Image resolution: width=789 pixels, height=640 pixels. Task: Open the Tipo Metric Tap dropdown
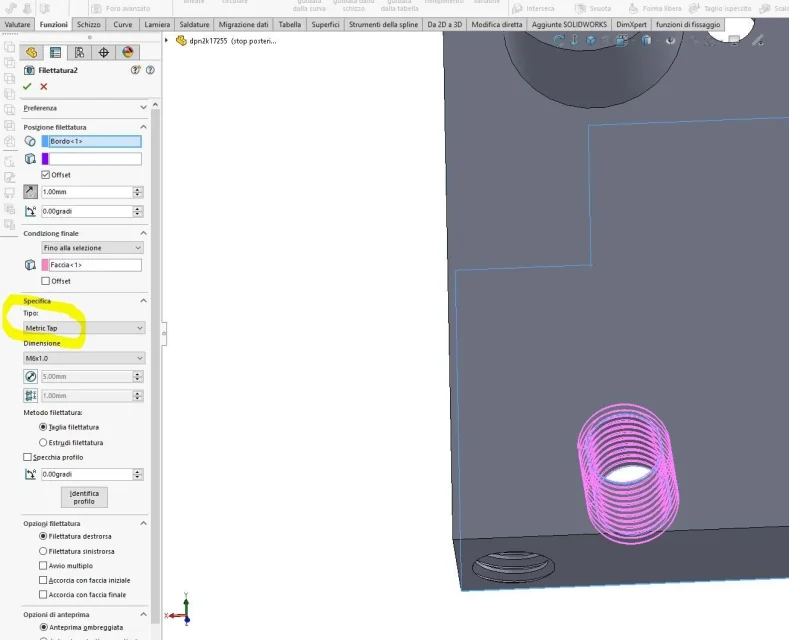tap(84, 328)
